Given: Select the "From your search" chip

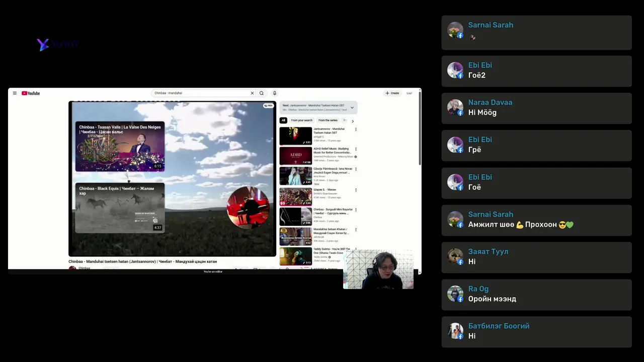Looking at the screenshot, I should coord(302,120).
